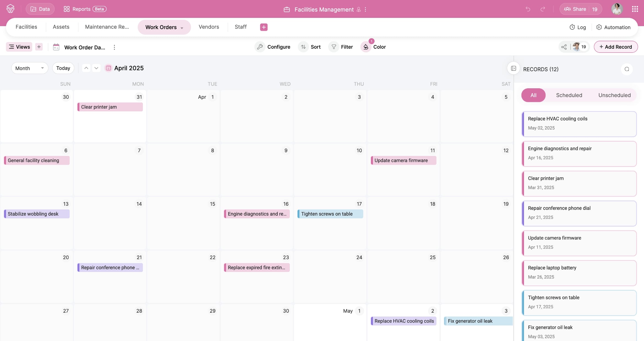Click the redo arrow icon
Image resolution: width=644 pixels, height=341 pixels.
pos(543,9)
